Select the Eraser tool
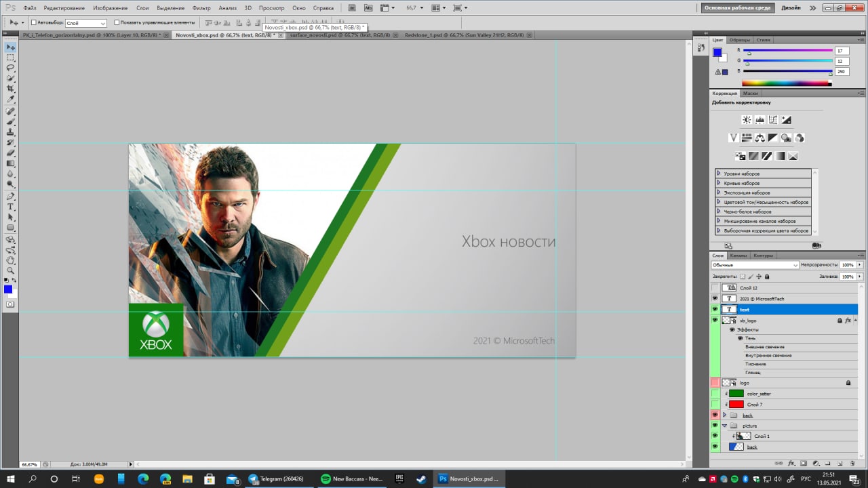The height and width of the screenshot is (488, 868). click(x=11, y=153)
